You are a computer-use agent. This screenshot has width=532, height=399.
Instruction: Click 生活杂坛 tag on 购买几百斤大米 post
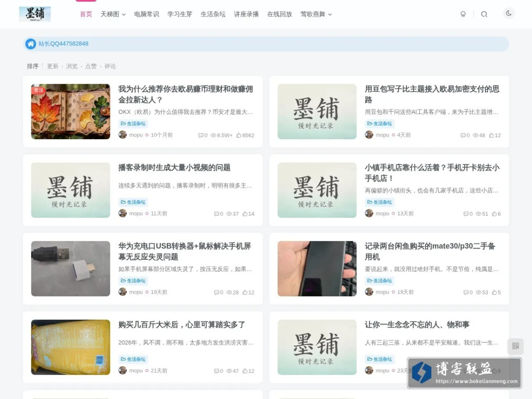point(133,359)
